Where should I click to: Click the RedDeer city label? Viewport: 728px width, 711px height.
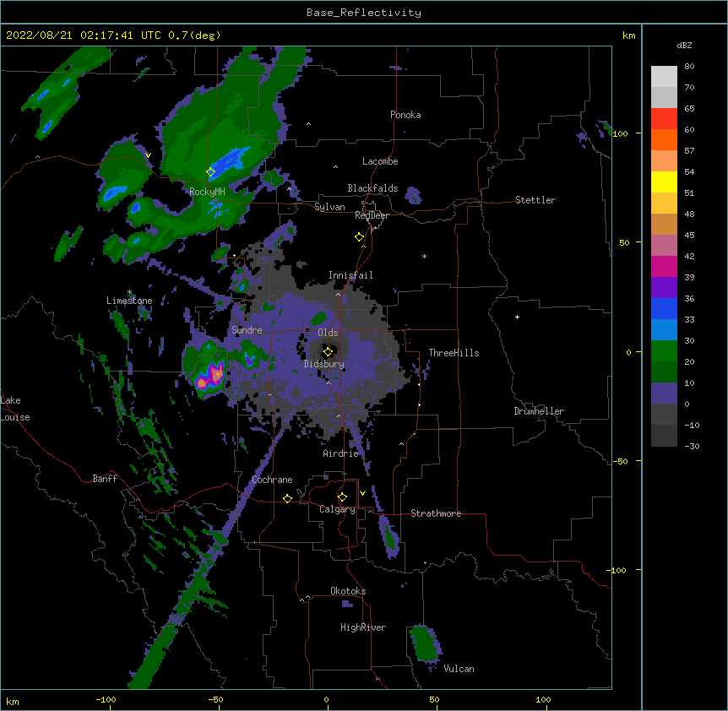372,215
